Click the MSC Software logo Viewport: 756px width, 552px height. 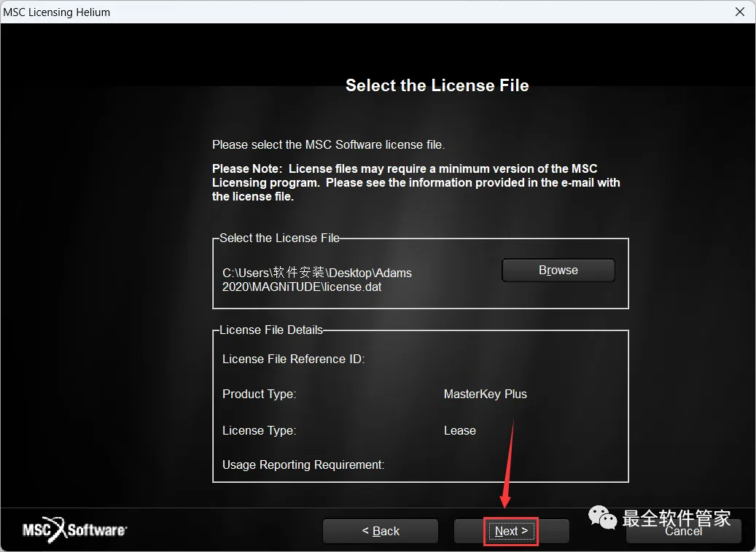click(75, 530)
